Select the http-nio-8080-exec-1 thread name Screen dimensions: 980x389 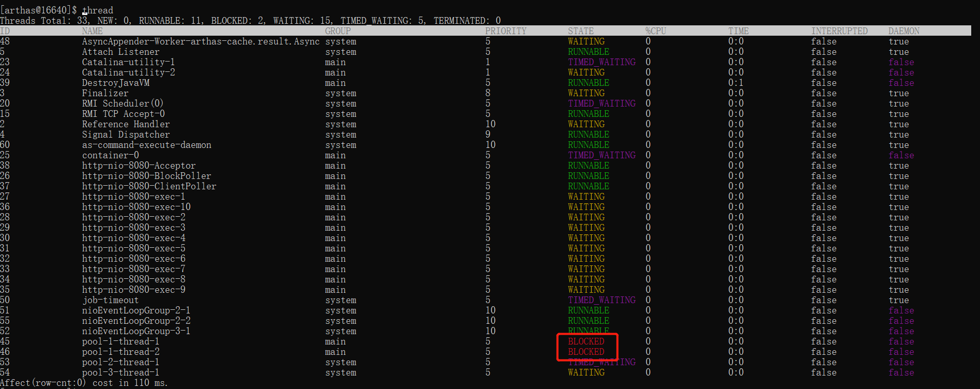(134, 197)
